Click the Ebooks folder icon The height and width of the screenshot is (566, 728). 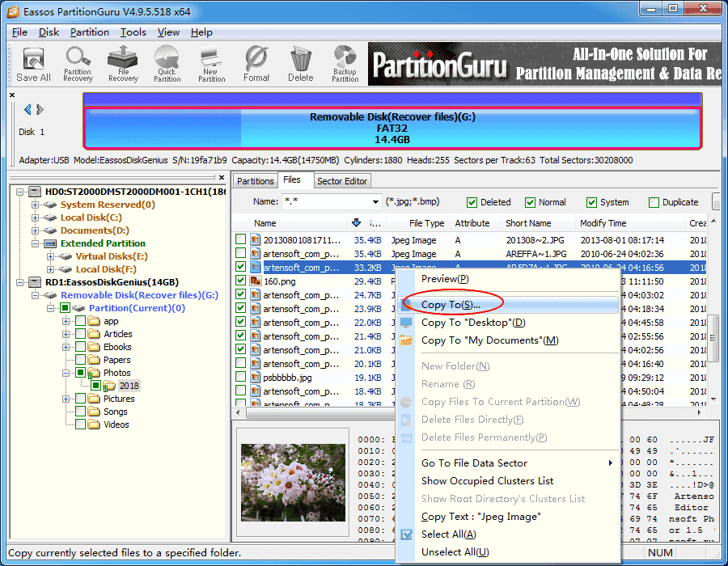(x=95, y=347)
